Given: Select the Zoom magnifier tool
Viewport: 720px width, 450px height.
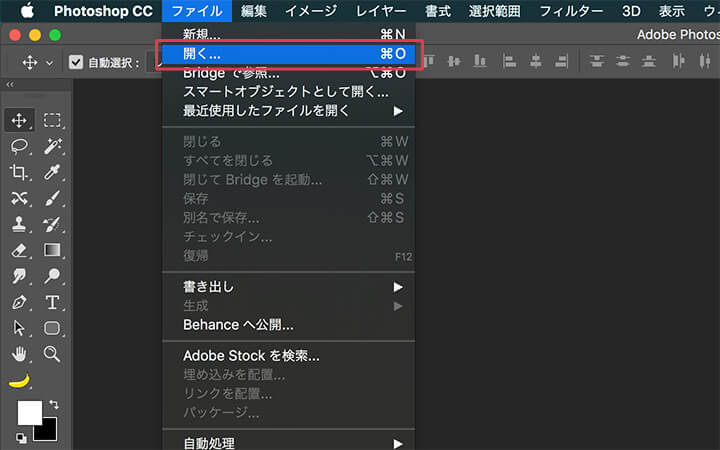Looking at the screenshot, I should pos(52,354).
